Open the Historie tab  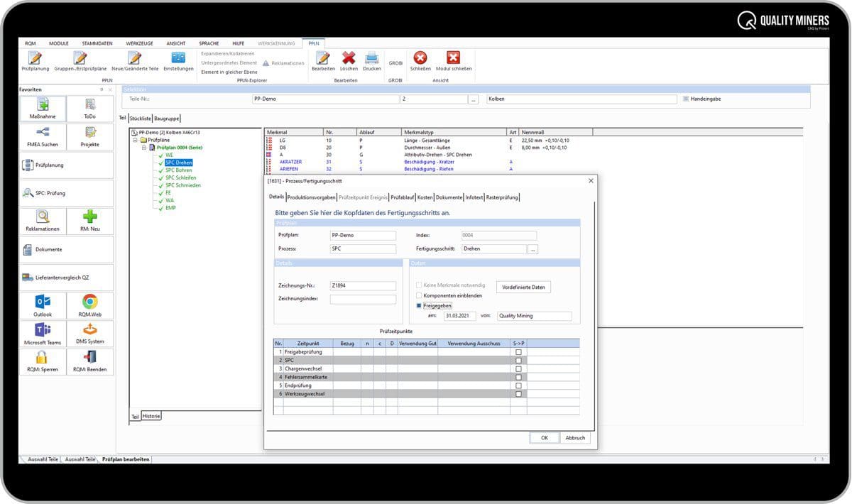coord(151,415)
